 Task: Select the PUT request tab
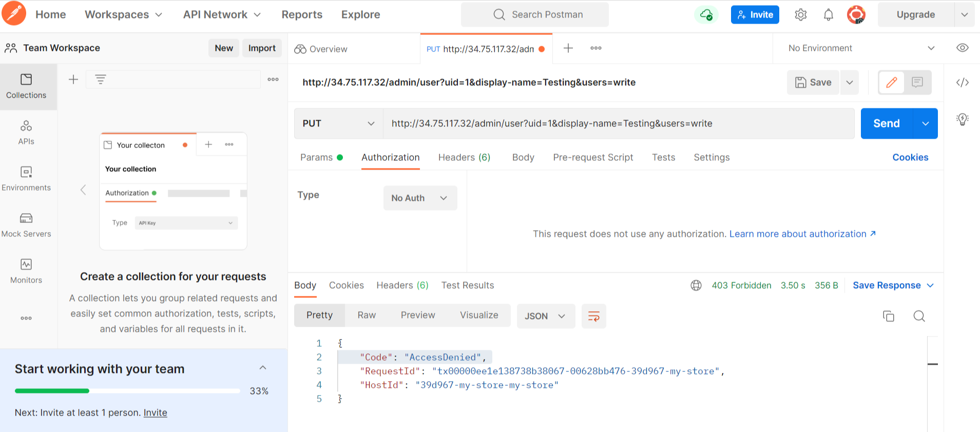pos(486,49)
